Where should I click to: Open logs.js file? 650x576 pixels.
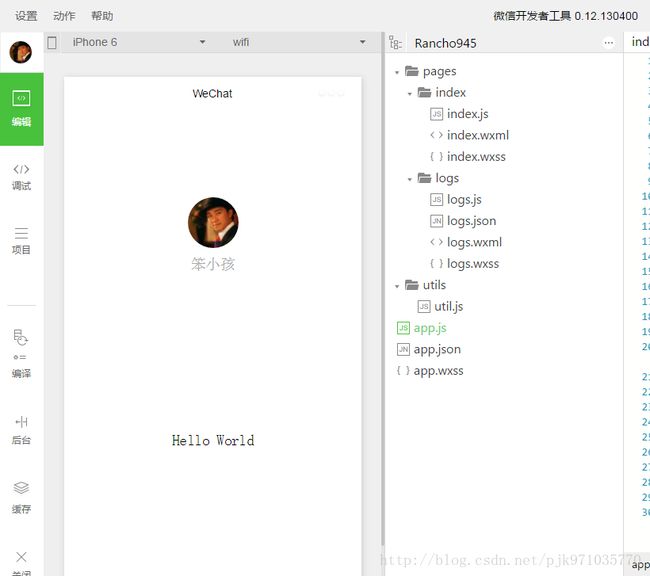[x=456, y=199]
